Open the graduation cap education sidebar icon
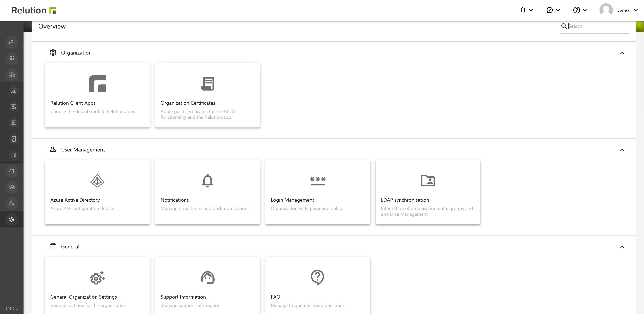This screenshot has height=314, width=644. (12, 187)
